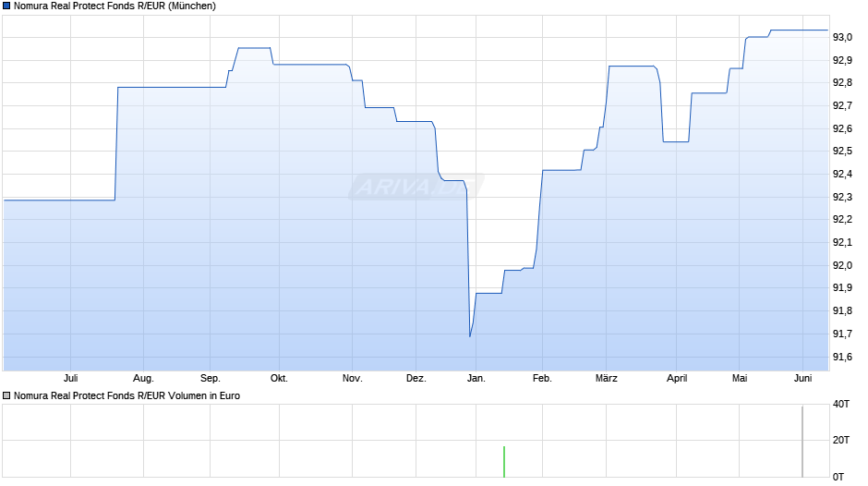Click the 'Mai' month label

pyautogui.click(x=740, y=379)
